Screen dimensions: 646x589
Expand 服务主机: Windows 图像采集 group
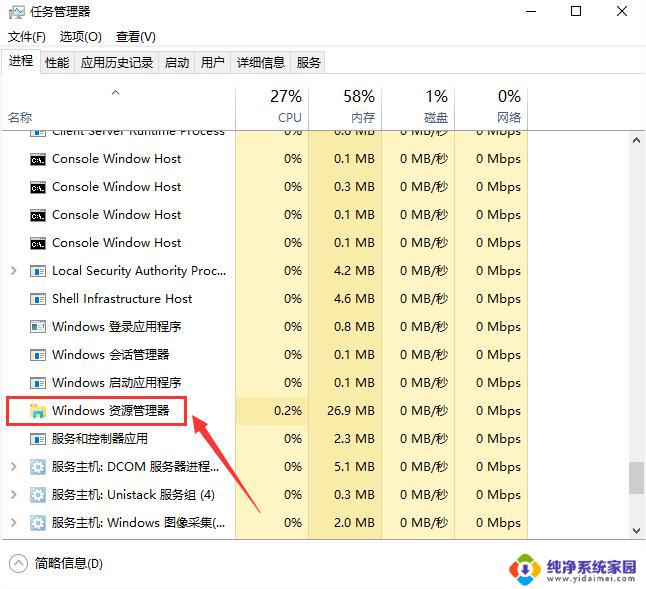coord(13,523)
